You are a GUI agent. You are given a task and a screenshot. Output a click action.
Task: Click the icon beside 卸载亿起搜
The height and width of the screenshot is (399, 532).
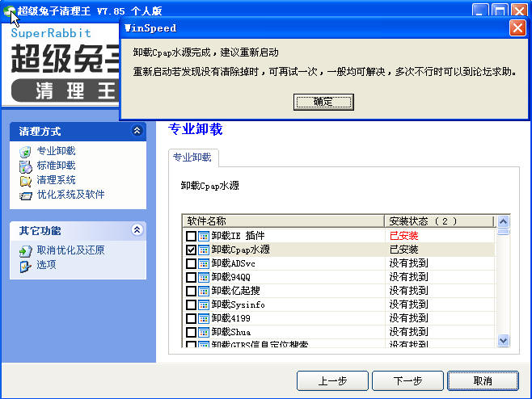pyautogui.click(x=204, y=291)
